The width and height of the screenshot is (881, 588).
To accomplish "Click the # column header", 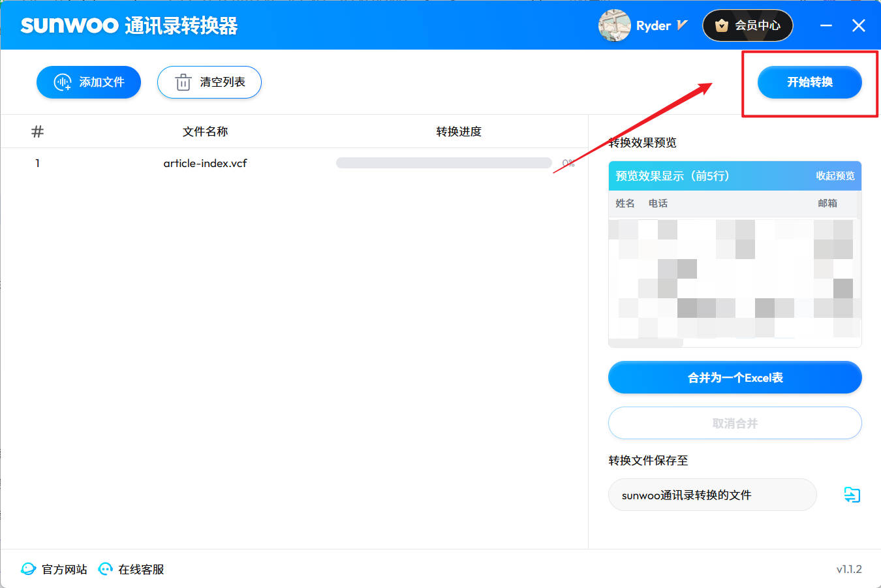I will click(x=37, y=131).
